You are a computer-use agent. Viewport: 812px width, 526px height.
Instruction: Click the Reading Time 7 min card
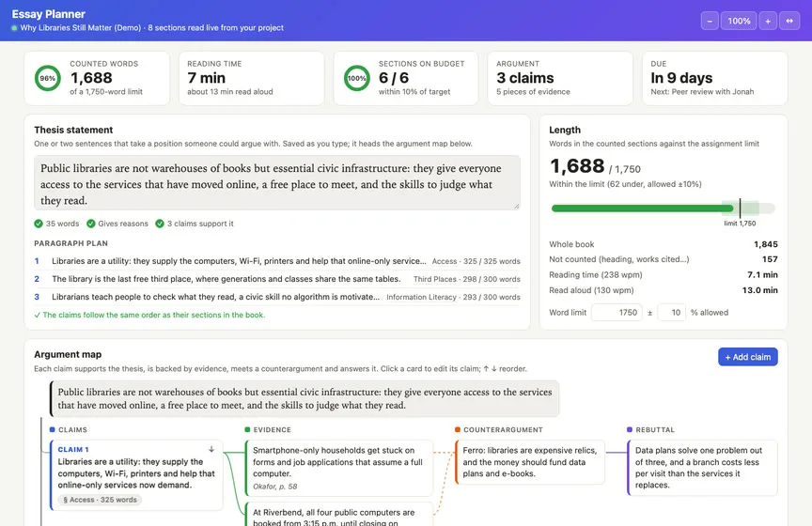point(252,78)
